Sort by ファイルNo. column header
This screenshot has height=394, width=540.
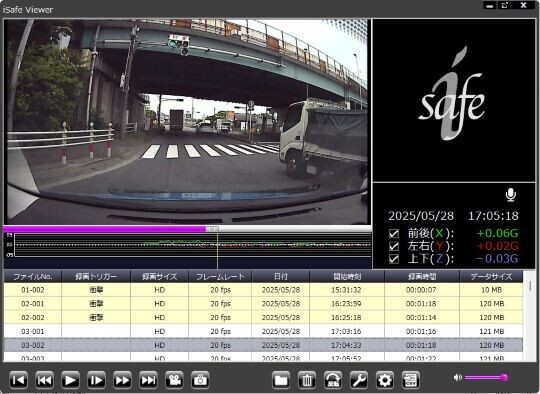tap(33, 277)
